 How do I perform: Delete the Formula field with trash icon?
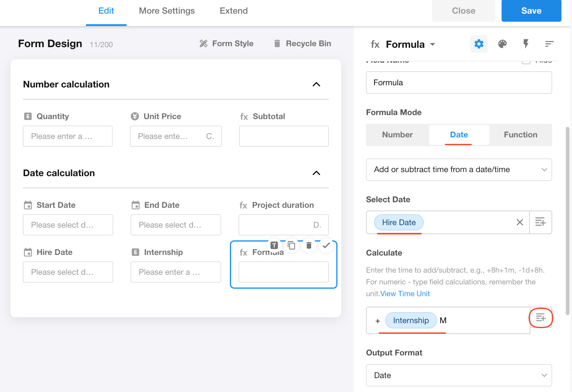coord(309,246)
